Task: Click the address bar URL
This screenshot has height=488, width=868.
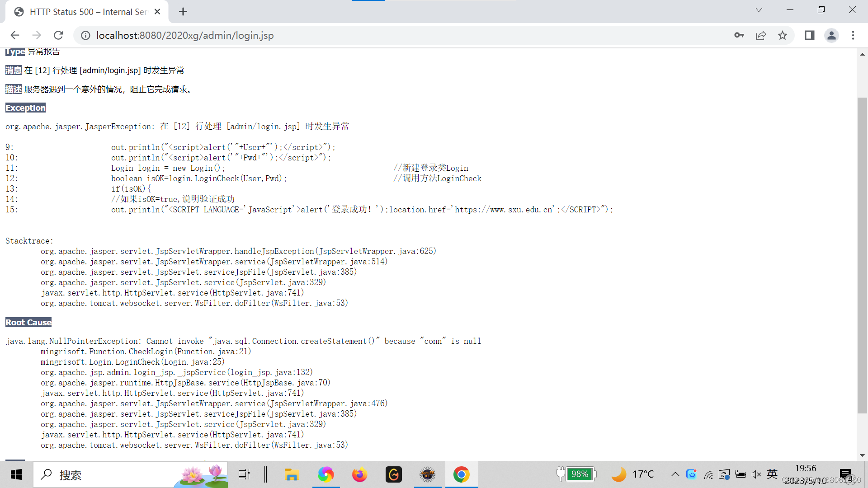Action: tap(185, 35)
